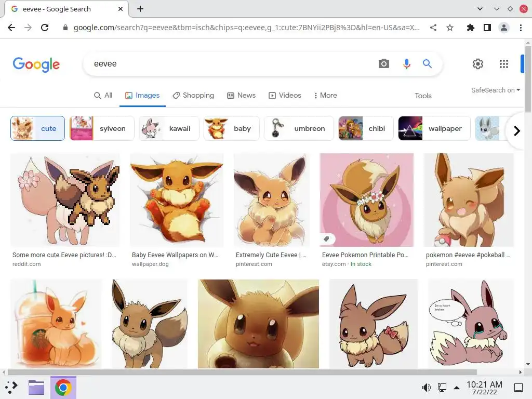This screenshot has width=532, height=399.
Task: Open Google settings gear icon
Action: tap(478, 64)
